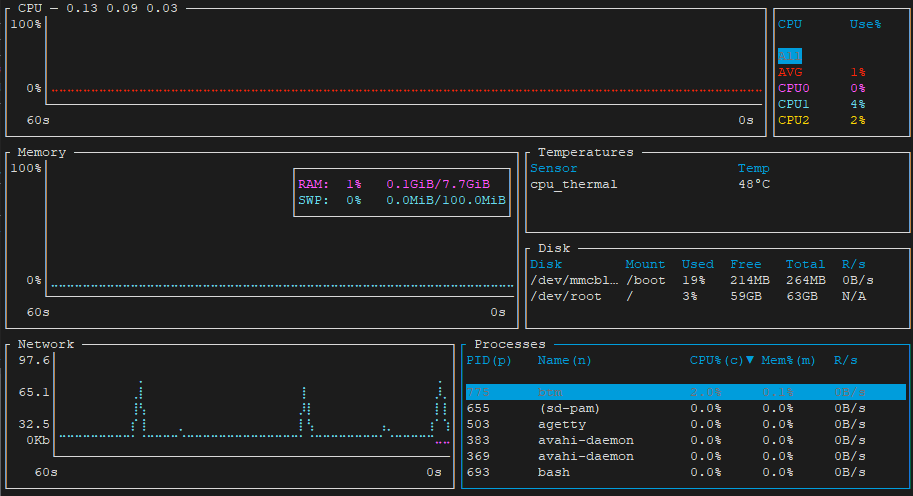913x496 pixels.
Task: Select the bash process row
Action: click(685, 472)
